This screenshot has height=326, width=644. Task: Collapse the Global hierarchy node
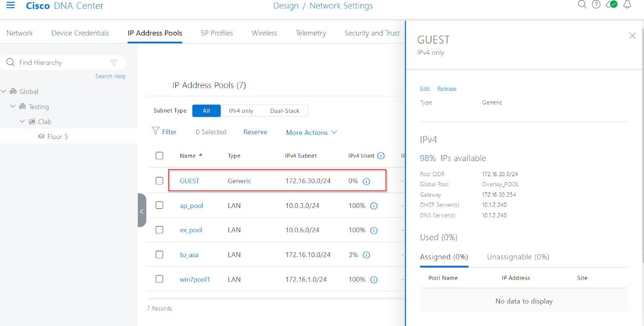(4, 91)
